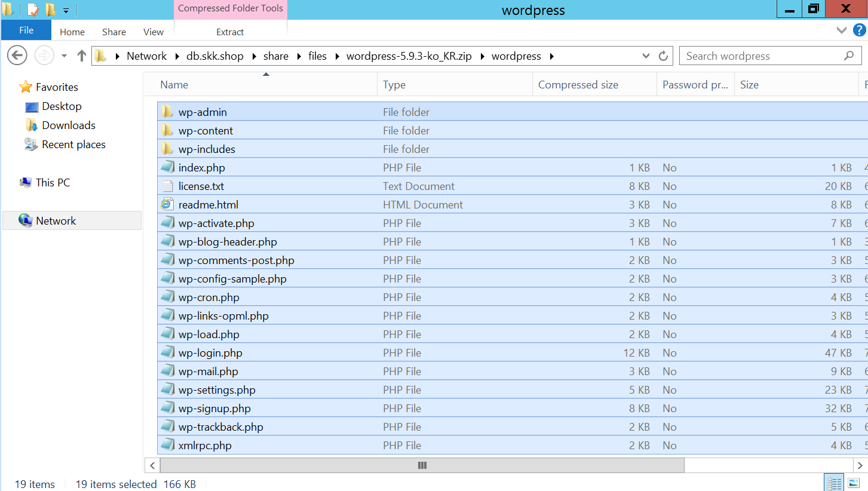Focus the Search wordpress field
The height and width of the screenshot is (491, 868).
click(771, 56)
